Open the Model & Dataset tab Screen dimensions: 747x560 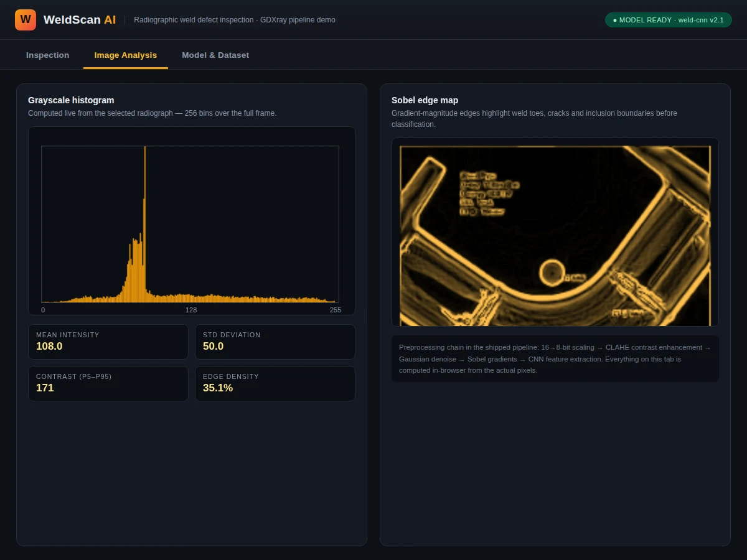215,55
